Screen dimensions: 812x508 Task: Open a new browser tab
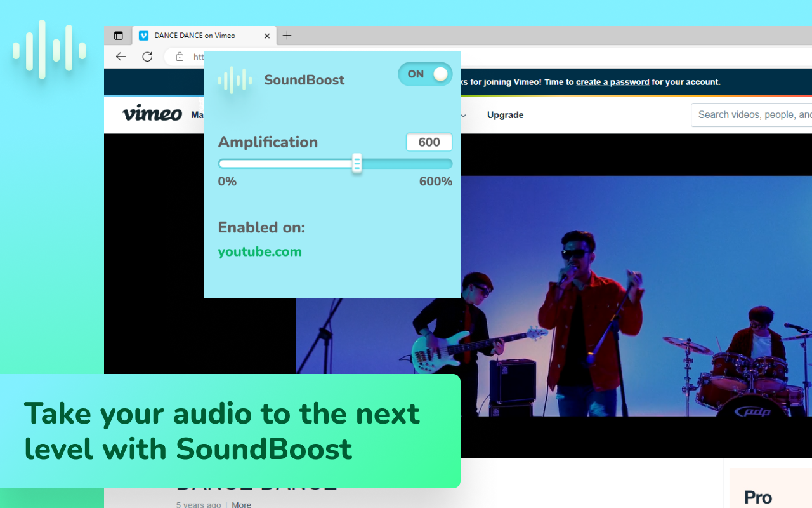[287, 36]
